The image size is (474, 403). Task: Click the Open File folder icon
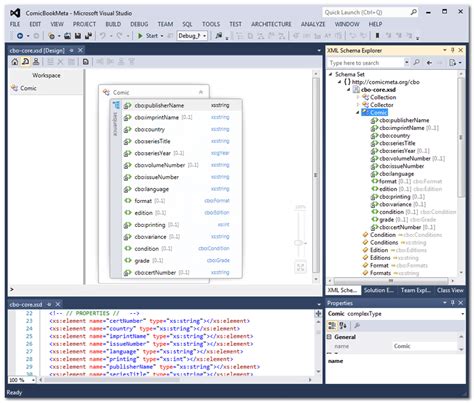[68, 36]
